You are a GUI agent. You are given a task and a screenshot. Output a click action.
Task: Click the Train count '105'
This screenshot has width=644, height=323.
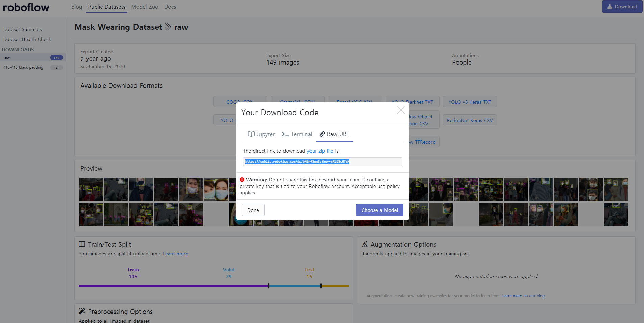click(133, 277)
